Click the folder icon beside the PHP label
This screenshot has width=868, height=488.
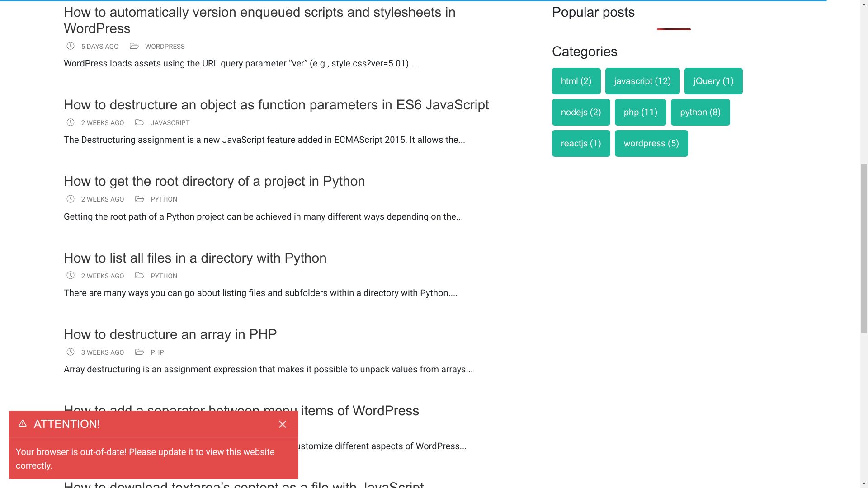pyautogui.click(x=140, y=352)
